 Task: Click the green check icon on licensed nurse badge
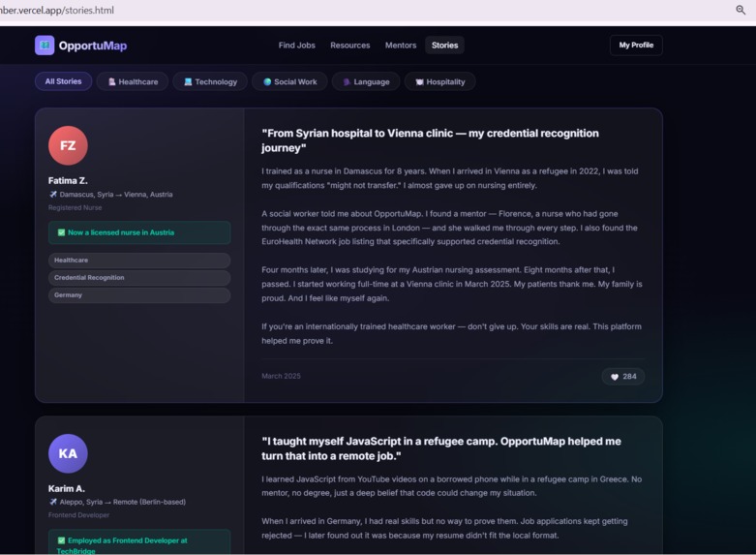click(x=61, y=232)
